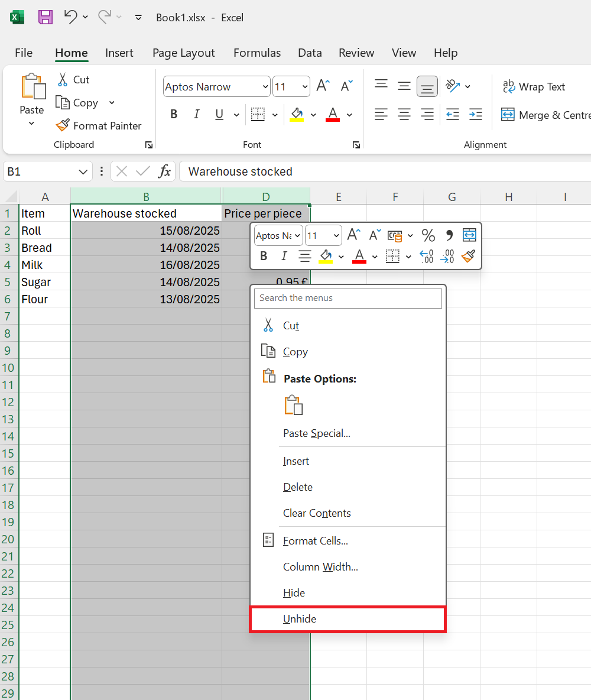
Task: Apply borders from the ribbon icon
Action: 258,114
